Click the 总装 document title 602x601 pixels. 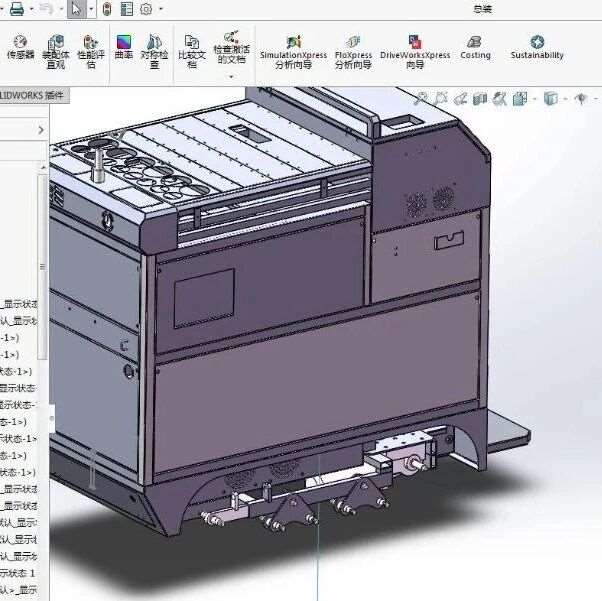pos(482,8)
